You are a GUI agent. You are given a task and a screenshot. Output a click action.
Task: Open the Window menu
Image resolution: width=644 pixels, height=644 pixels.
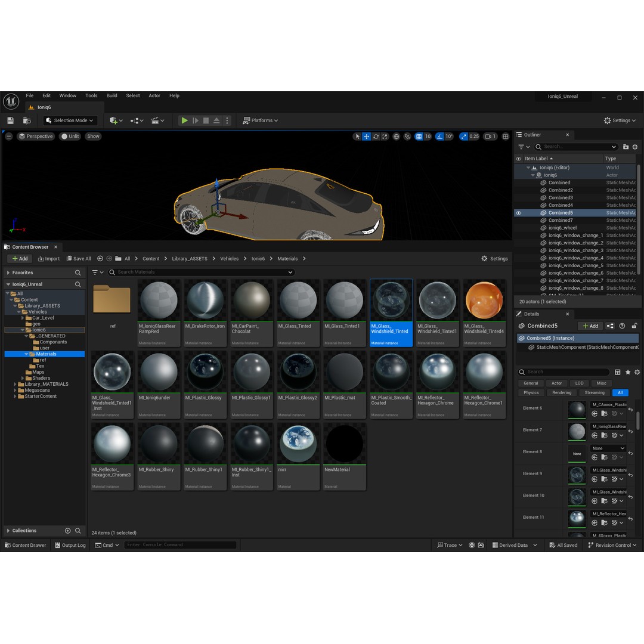click(68, 95)
